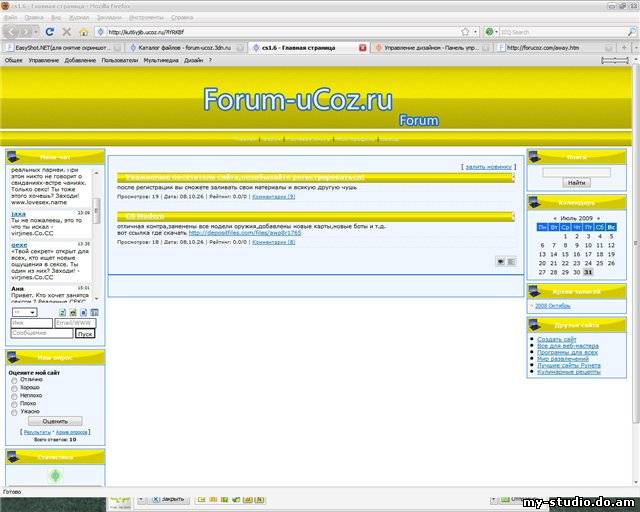Open the 'Общее' admin bar menu
640x512 pixels.
(13, 60)
